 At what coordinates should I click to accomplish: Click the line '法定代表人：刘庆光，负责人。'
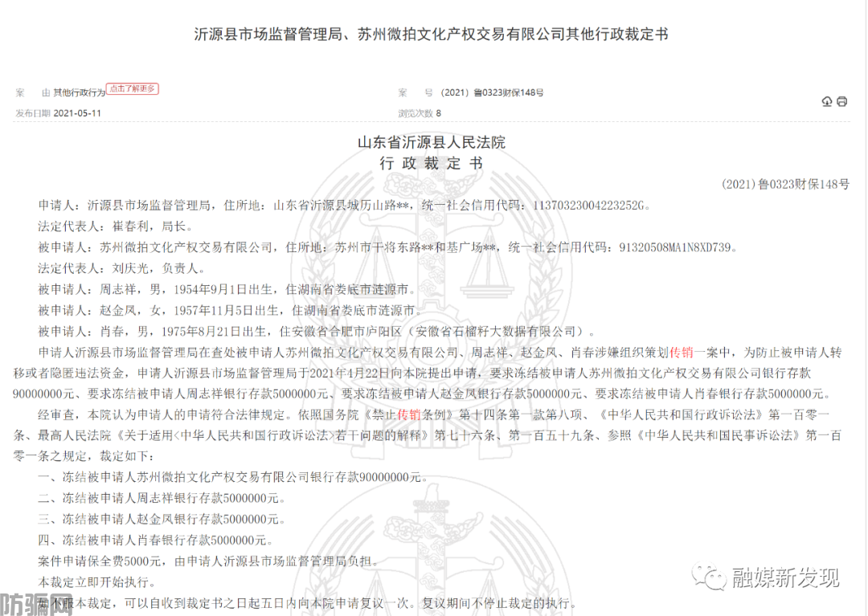point(122,269)
